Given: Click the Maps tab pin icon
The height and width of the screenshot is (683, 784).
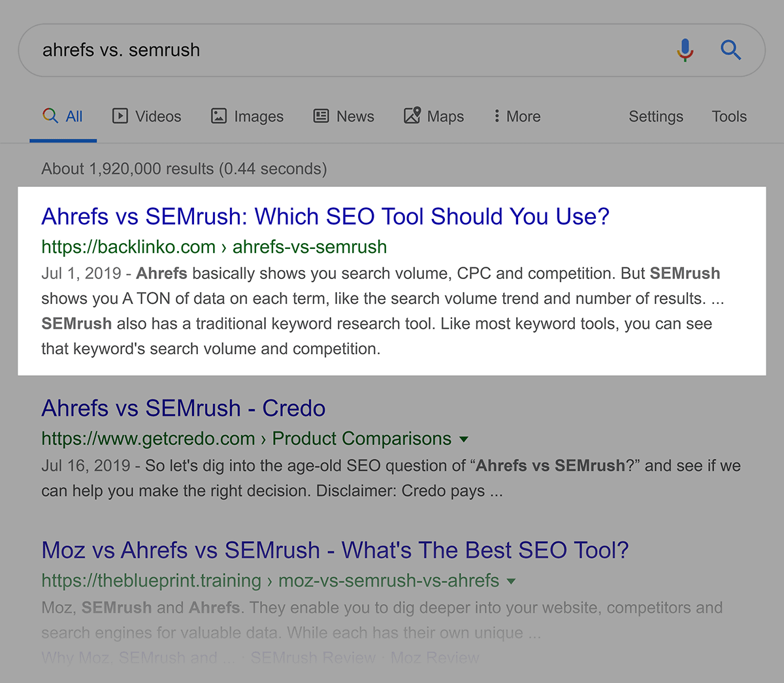Looking at the screenshot, I should pos(412,116).
